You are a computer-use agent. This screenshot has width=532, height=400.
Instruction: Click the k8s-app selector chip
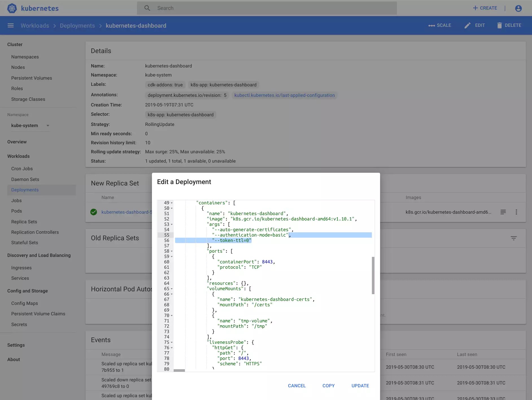(180, 115)
